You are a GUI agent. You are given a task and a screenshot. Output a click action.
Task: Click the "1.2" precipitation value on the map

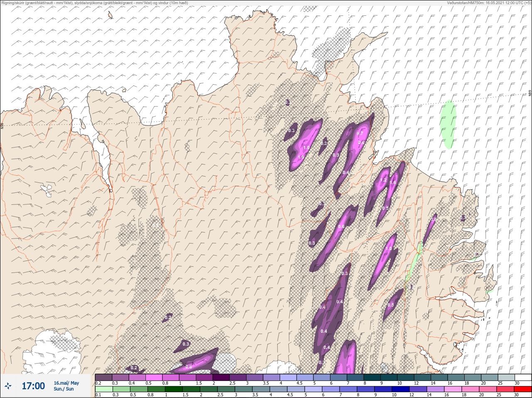383,180
